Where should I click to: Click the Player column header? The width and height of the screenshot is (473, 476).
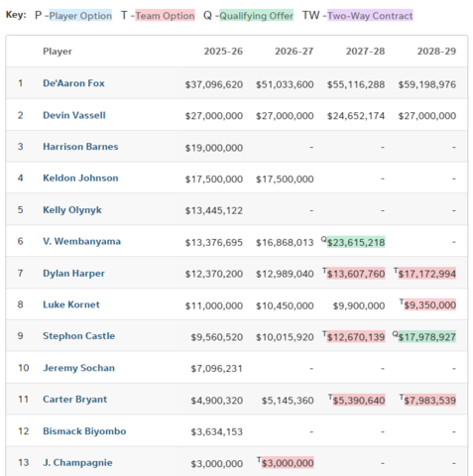[x=58, y=52]
